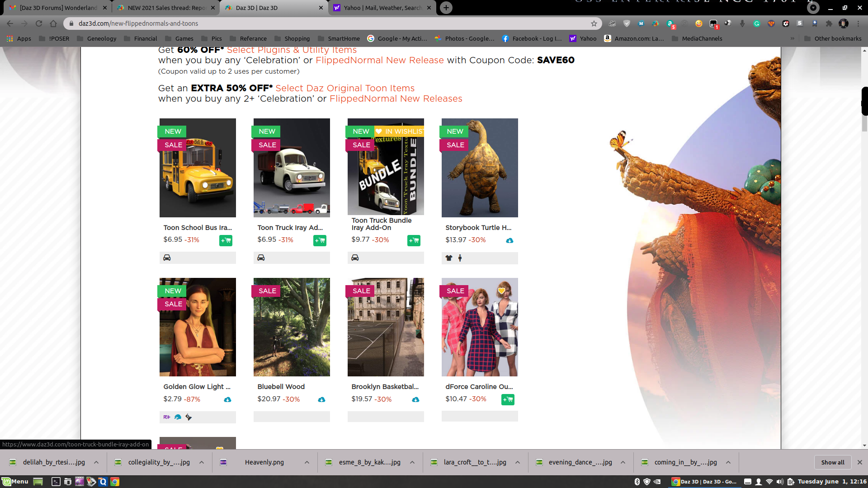Open Chrome extensions puzzle icon
This screenshot has height=488, width=868.
click(829, 23)
